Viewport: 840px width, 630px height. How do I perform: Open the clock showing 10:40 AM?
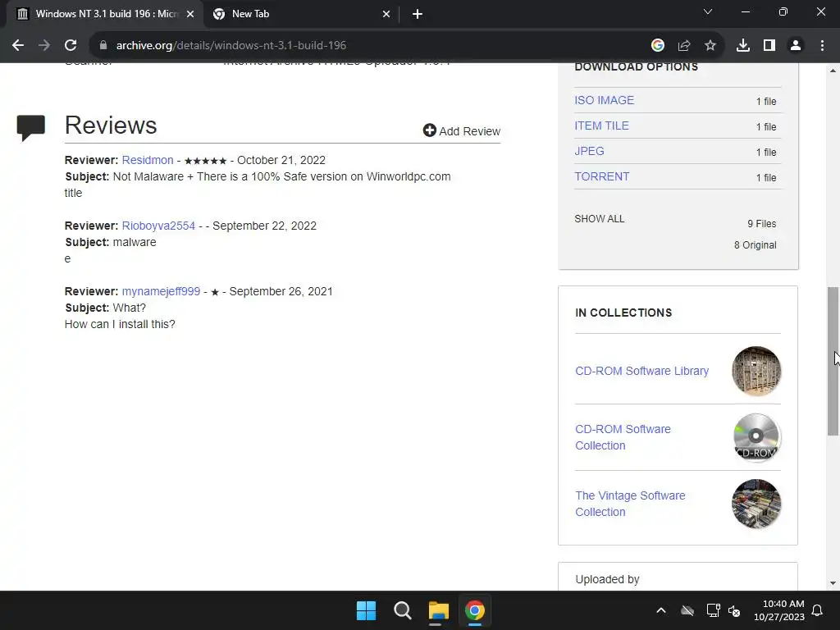coord(779,610)
